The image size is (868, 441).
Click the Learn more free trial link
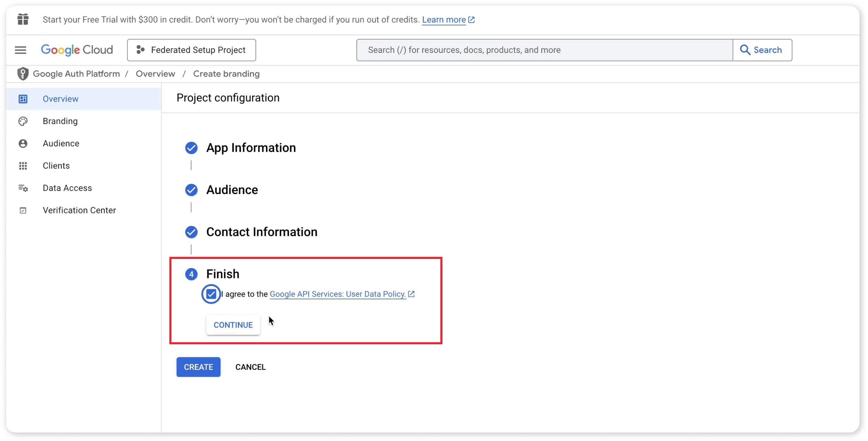pyautogui.click(x=444, y=20)
